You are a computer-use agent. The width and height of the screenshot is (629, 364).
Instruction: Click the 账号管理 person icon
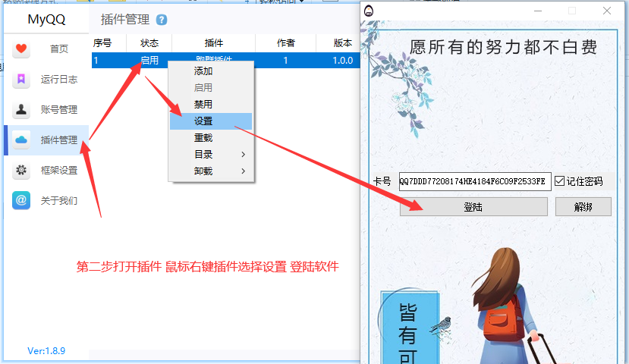(21, 109)
